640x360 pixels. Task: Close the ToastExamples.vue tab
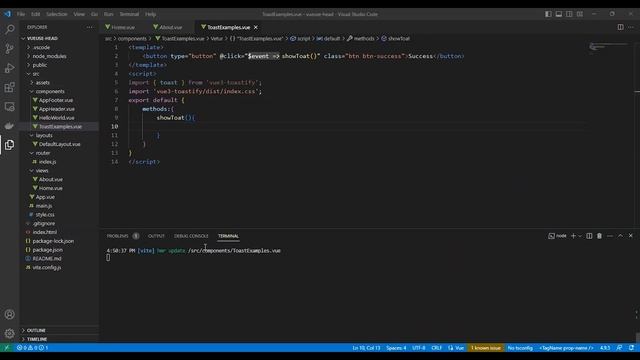(256, 27)
